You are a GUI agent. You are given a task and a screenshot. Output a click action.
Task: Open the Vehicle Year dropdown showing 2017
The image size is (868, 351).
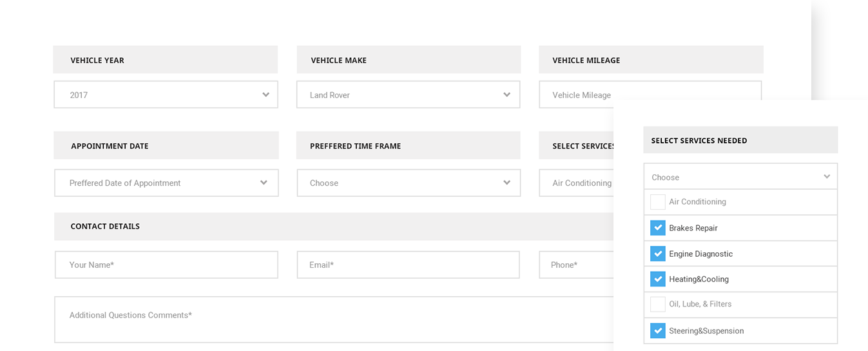(166, 95)
